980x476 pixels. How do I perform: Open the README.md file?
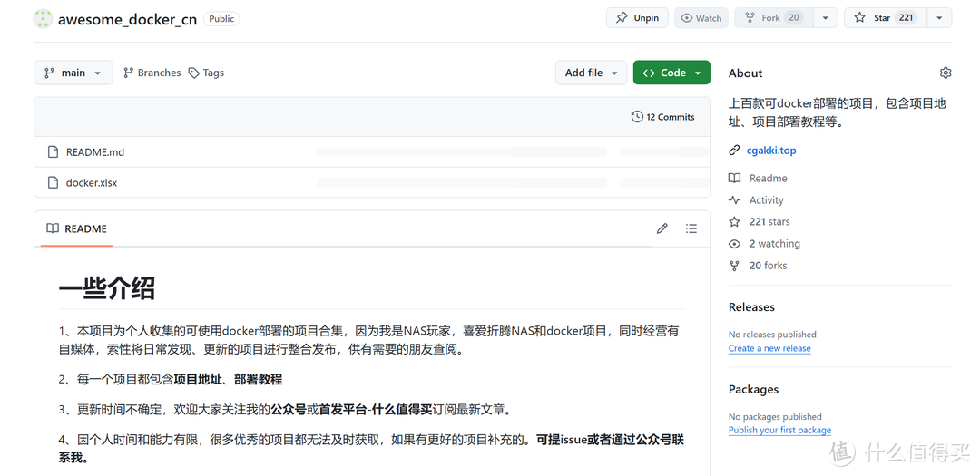point(95,151)
